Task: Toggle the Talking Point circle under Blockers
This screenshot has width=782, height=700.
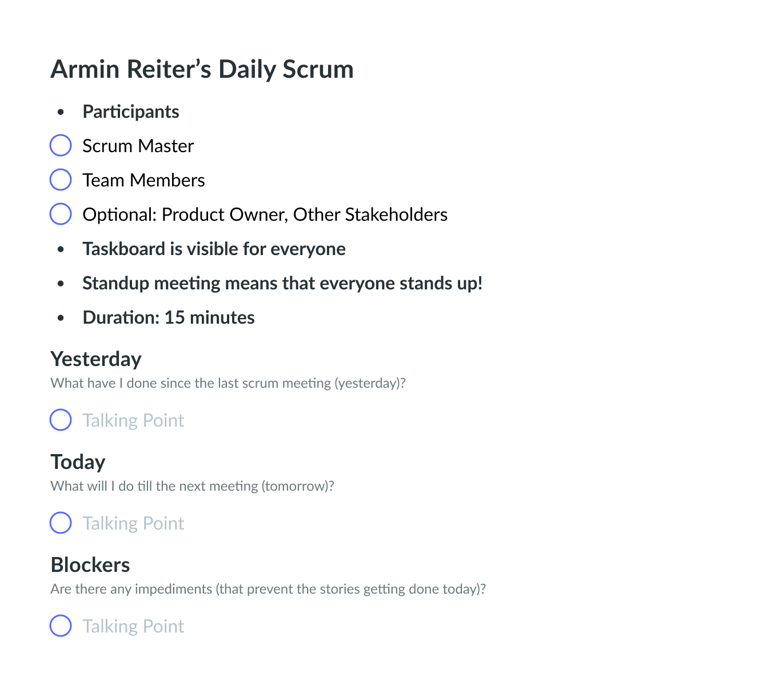Action: (x=61, y=626)
